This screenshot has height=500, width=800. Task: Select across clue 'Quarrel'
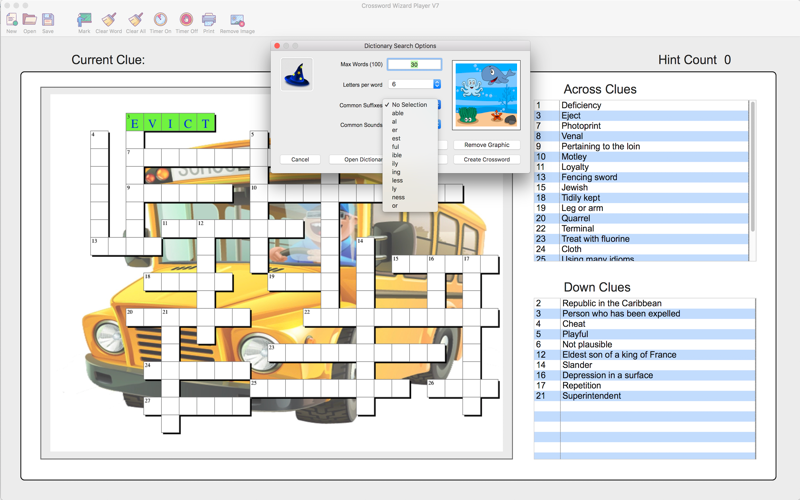641,218
